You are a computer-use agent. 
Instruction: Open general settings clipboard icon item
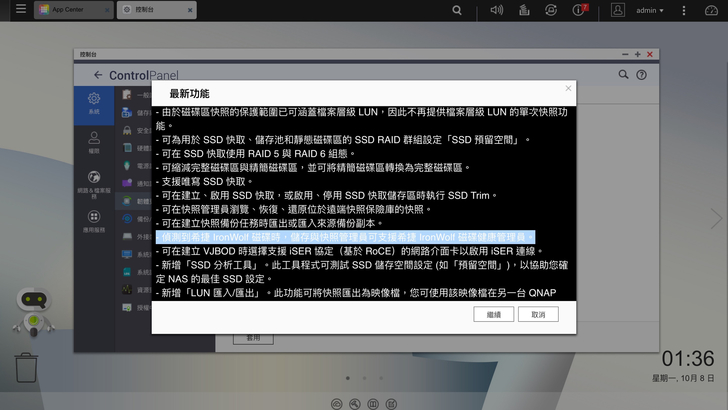point(127,95)
